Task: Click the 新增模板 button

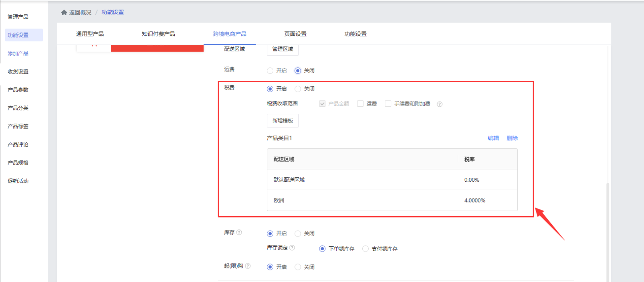Action: [x=283, y=121]
